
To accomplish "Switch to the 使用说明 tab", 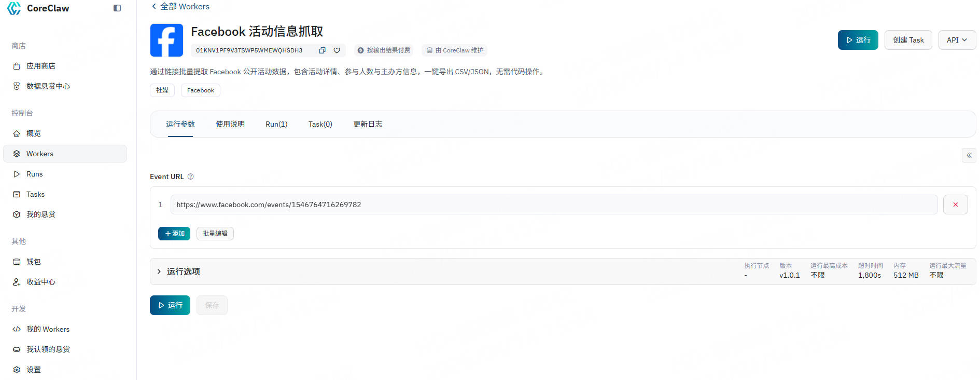I will (x=230, y=124).
